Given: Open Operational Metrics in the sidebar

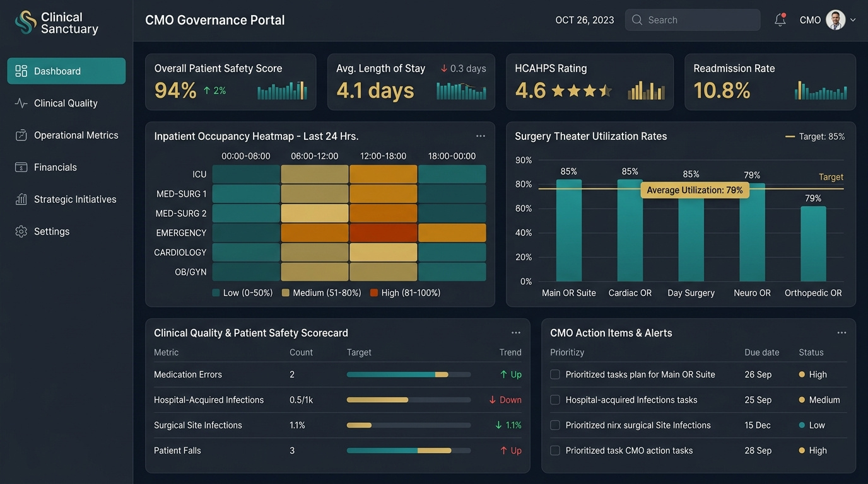Looking at the screenshot, I should 66,135.
